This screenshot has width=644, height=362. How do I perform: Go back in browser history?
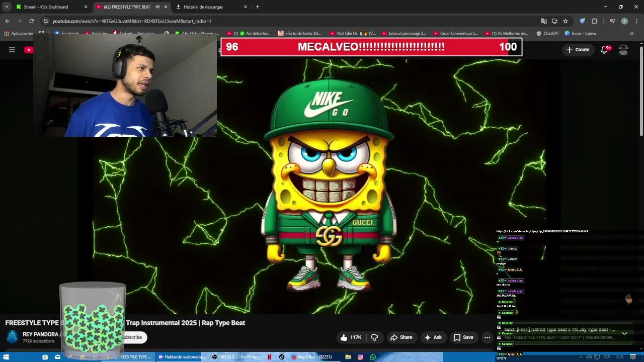[x=7, y=21]
